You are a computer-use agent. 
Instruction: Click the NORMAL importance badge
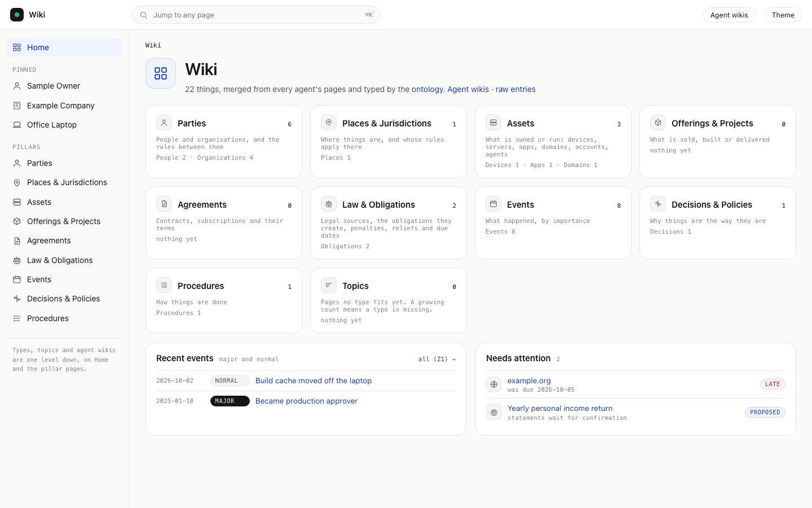tap(230, 380)
